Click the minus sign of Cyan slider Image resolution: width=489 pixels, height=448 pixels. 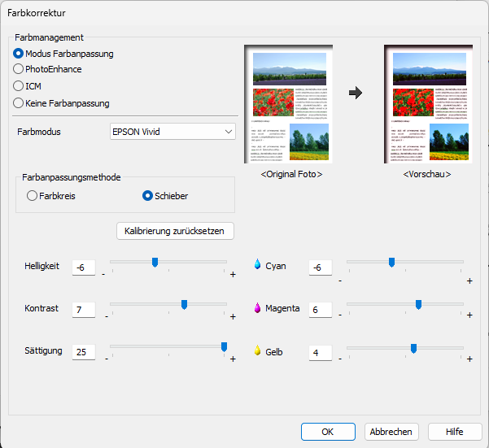coord(340,281)
